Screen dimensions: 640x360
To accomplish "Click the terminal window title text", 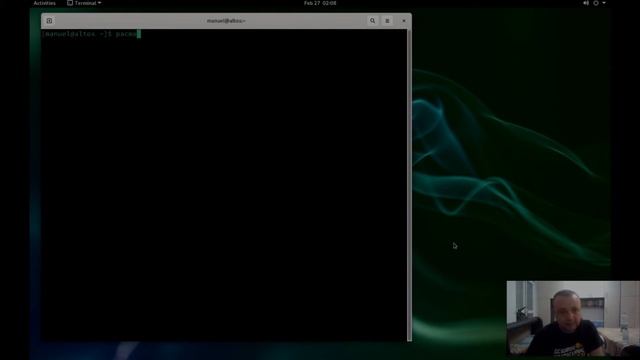I will pyautogui.click(x=226, y=21).
